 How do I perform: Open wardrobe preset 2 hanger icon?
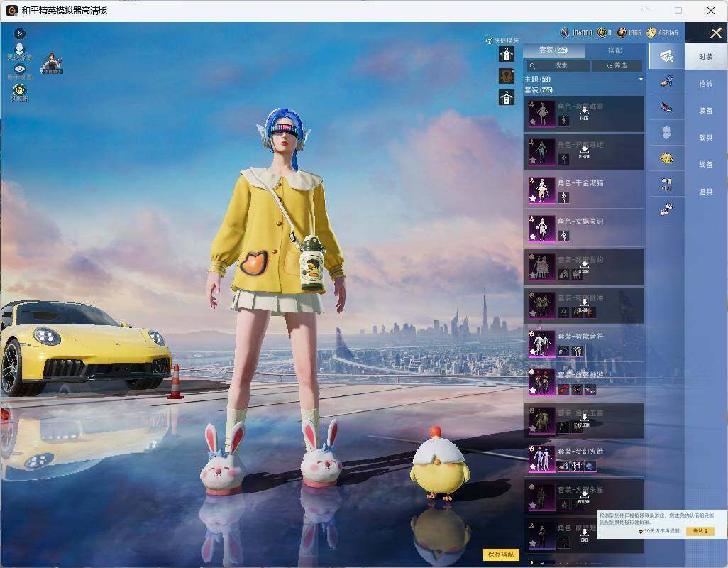(507, 97)
